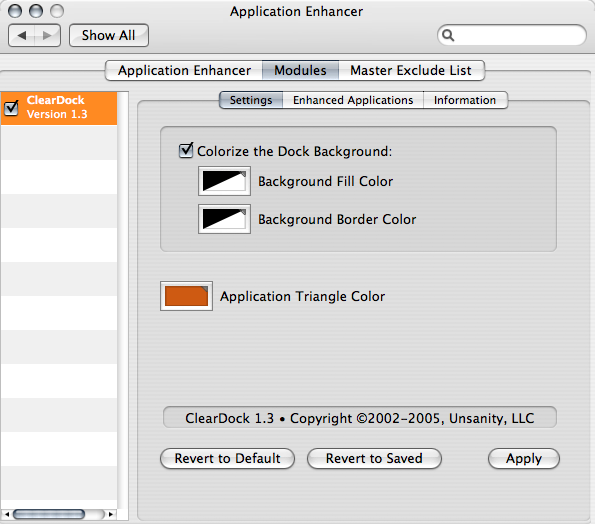Image resolution: width=595 pixels, height=524 pixels.
Task: Select ClearDock Version 1.3 in module list
Action: 59,108
